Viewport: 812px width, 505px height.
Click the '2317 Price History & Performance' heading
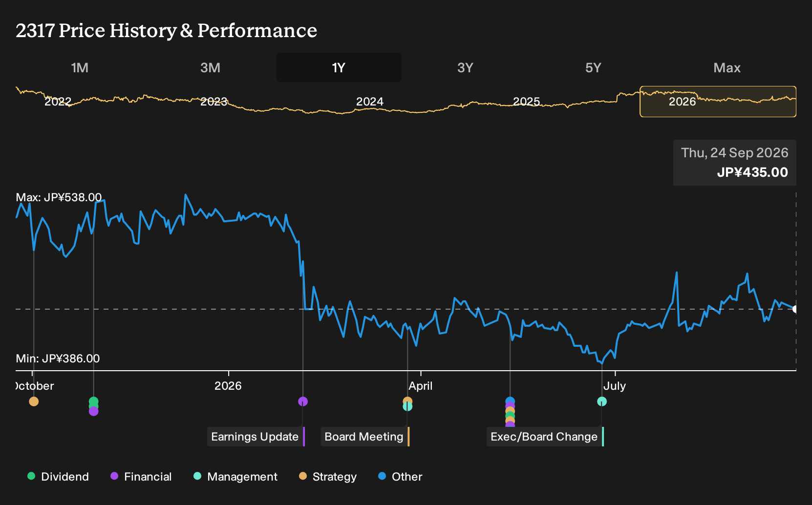tap(167, 30)
